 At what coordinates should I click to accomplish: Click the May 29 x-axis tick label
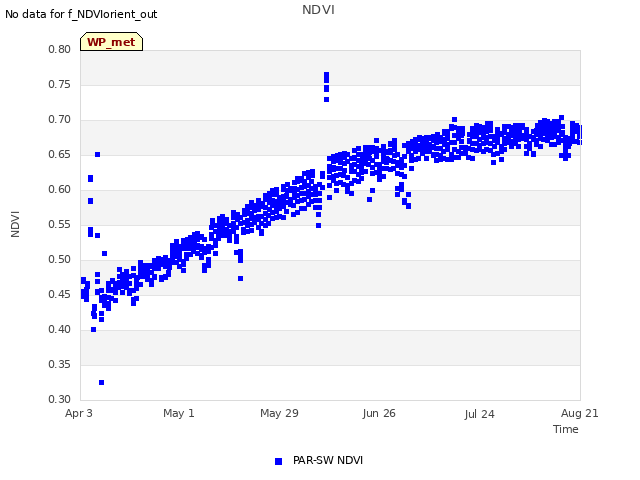click(x=279, y=413)
